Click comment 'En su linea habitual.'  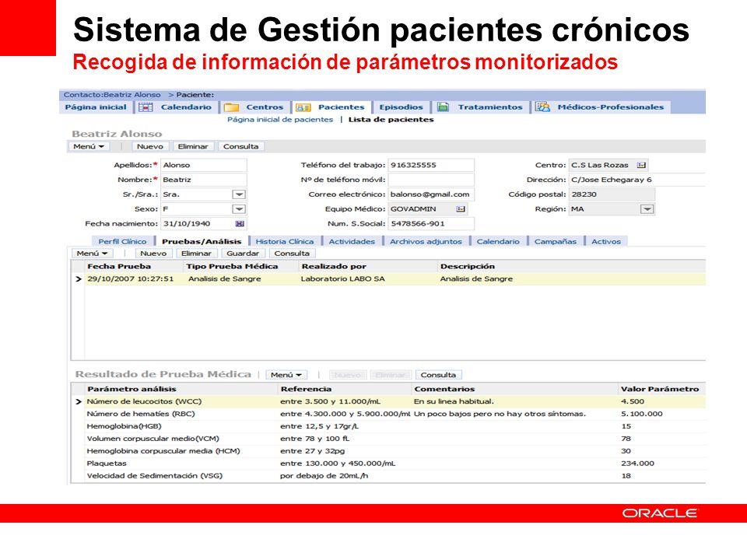click(454, 401)
